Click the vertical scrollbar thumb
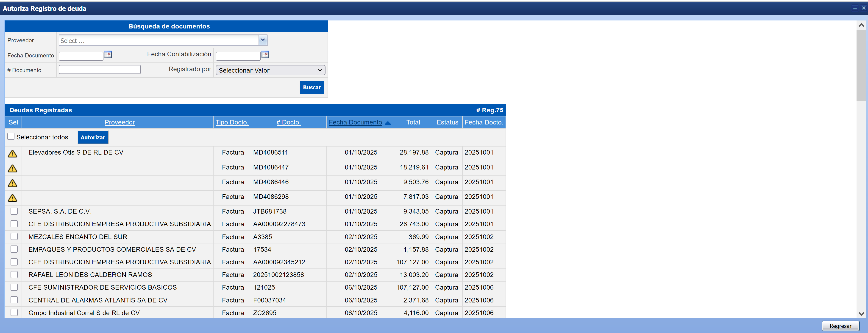The height and width of the screenshot is (333, 868). (x=861, y=66)
